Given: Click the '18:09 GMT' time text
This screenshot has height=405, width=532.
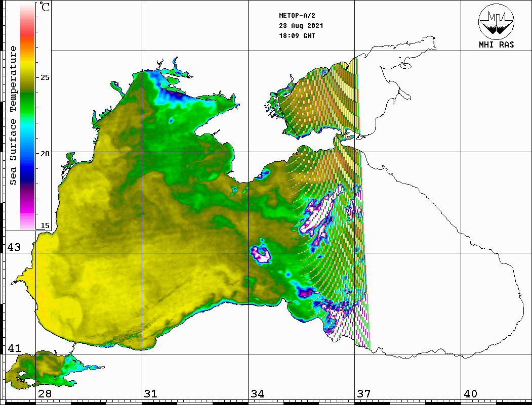Looking at the screenshot, I should (x=297, y=36).
